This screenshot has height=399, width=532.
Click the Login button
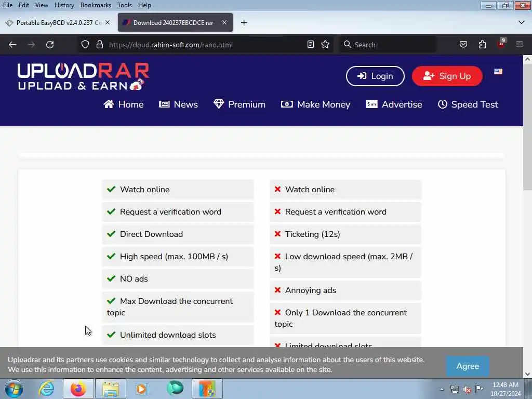[375, 76]
